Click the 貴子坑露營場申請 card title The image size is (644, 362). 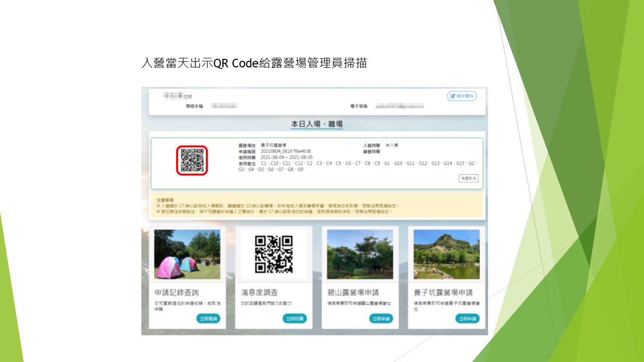coord(444,293)
